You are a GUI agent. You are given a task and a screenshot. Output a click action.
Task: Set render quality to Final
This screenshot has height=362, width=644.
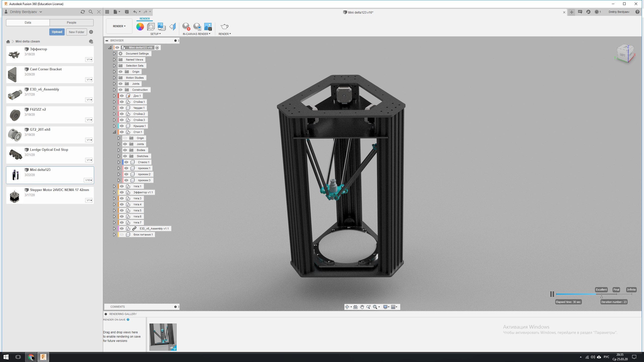pyautogui.click(x=616, y=290)
